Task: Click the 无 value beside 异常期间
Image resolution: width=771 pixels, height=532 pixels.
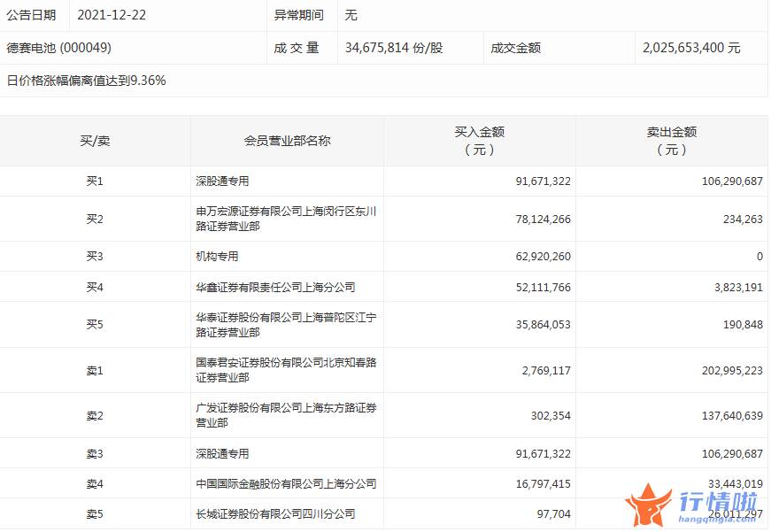Action: tap(351, 15)
